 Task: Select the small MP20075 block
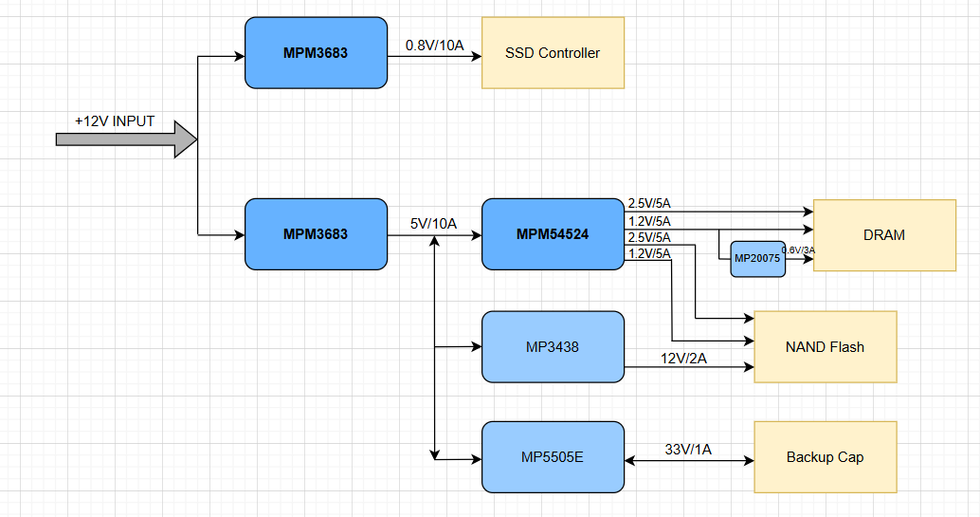click(x=757, y=258)
